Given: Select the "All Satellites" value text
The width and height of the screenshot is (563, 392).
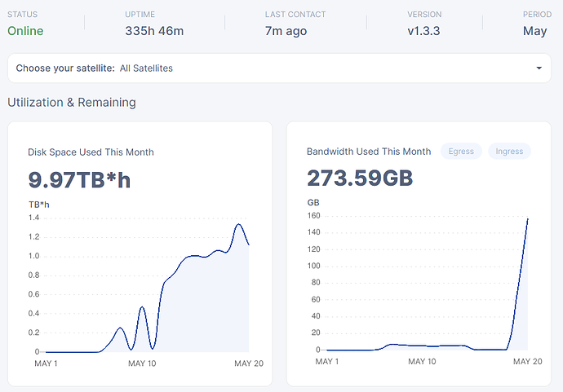Looking at the screenshot, I should (146, 68).
